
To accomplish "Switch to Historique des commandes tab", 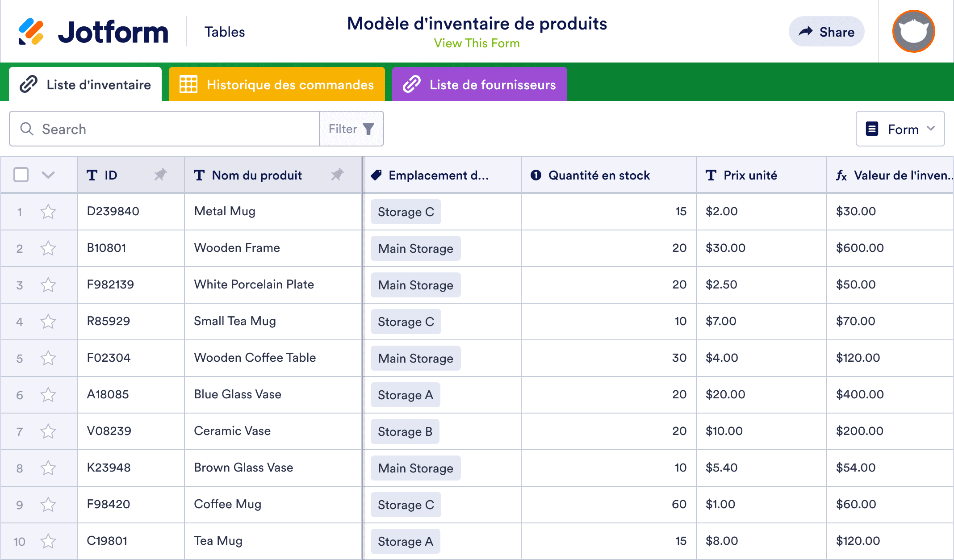I will 277,84.
